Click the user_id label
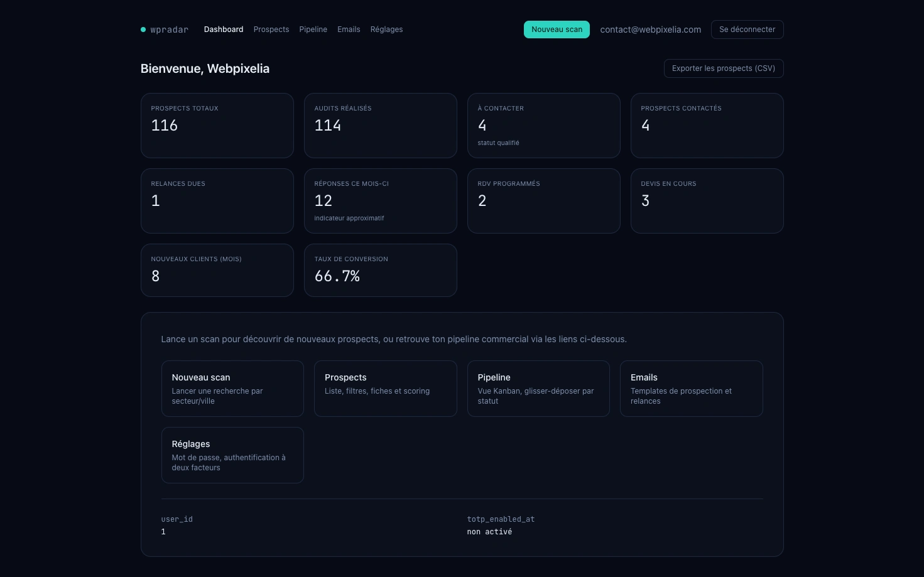This screenshot has width=924, height=577. point(177,519)
